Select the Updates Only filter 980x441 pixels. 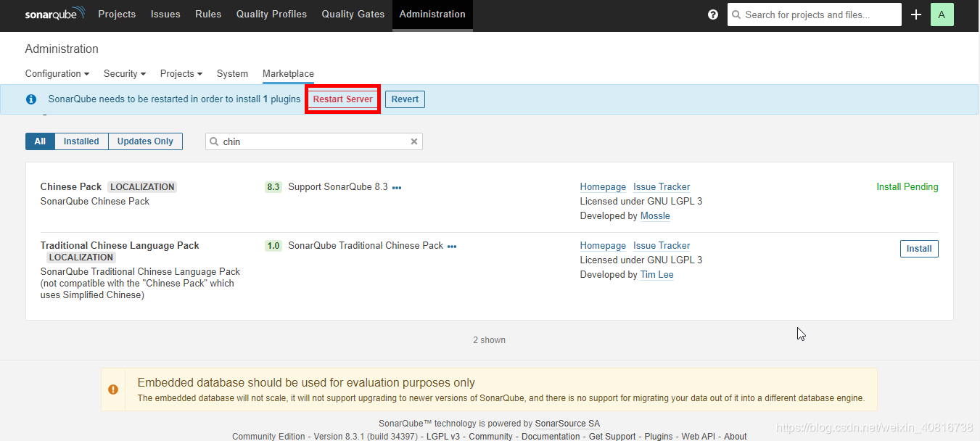point(145,141)
